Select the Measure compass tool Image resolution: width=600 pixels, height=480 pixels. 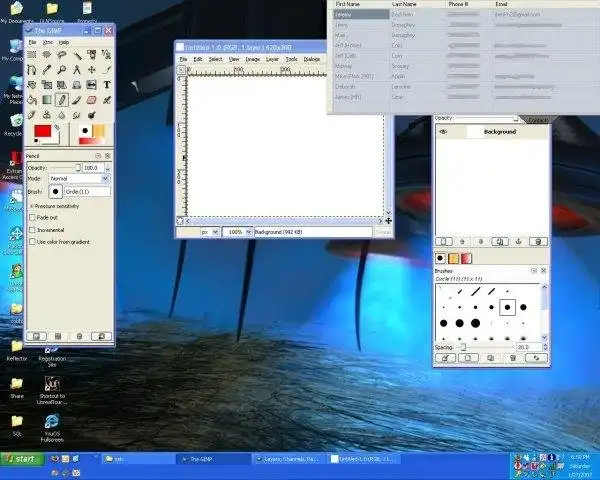click(77, 70)
